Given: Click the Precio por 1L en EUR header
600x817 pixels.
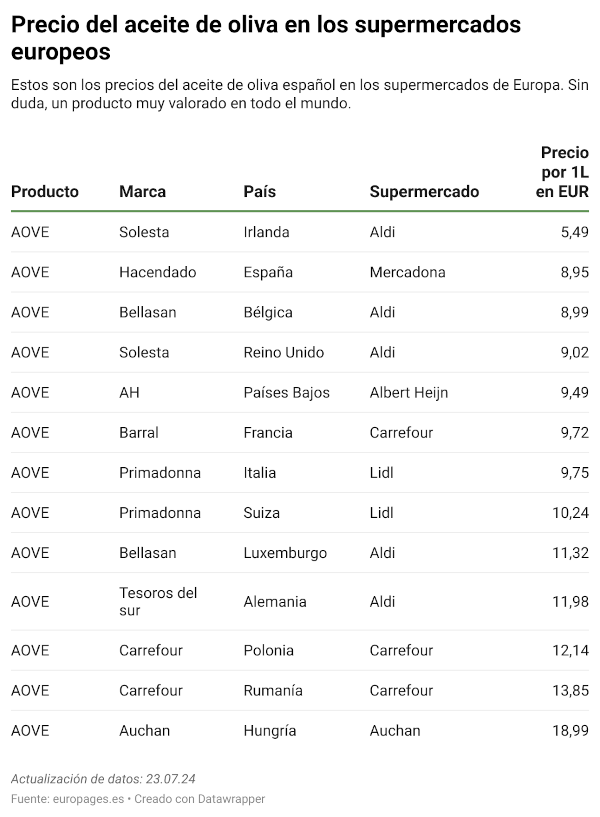Looking at the screenshot, I should tap(563, 172).
